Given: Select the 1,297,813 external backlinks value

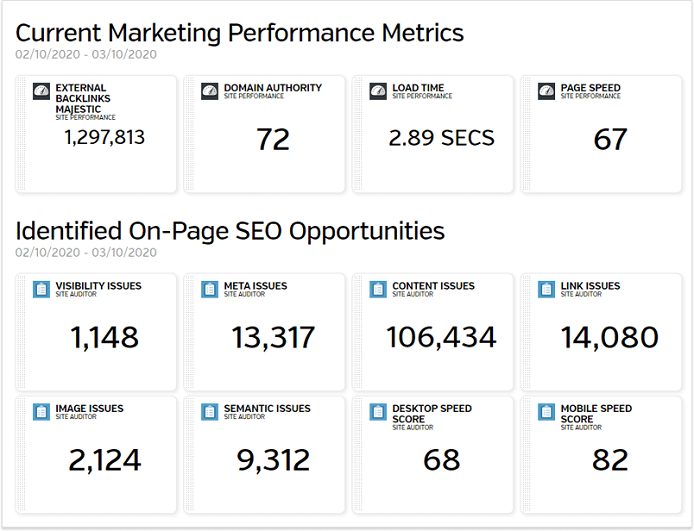Looking at the screenshot, I should (105, 138).
